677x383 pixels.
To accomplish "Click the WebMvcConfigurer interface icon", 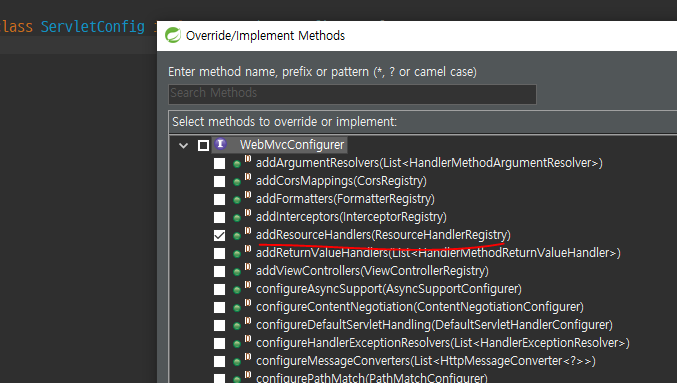I will click(220, 144).
